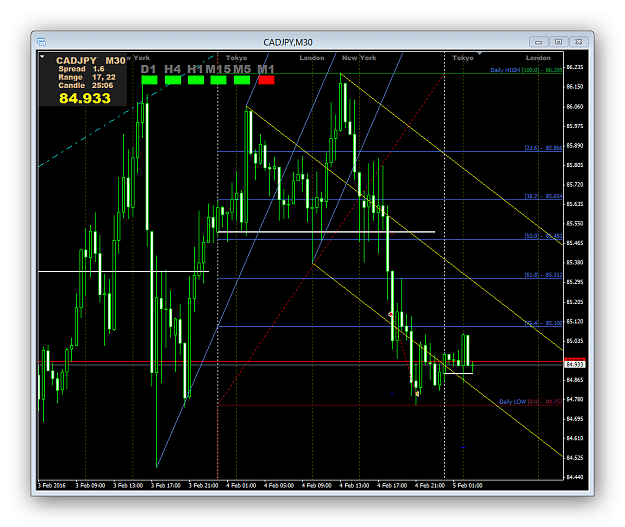This screenshot has width=625, height=527.
Task: Select the M1 timeframe label
Action: click(x=266, y=69)
